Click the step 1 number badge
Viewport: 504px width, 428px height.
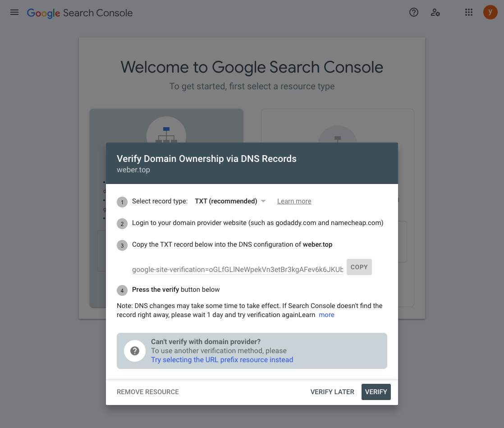click(122, 202)
